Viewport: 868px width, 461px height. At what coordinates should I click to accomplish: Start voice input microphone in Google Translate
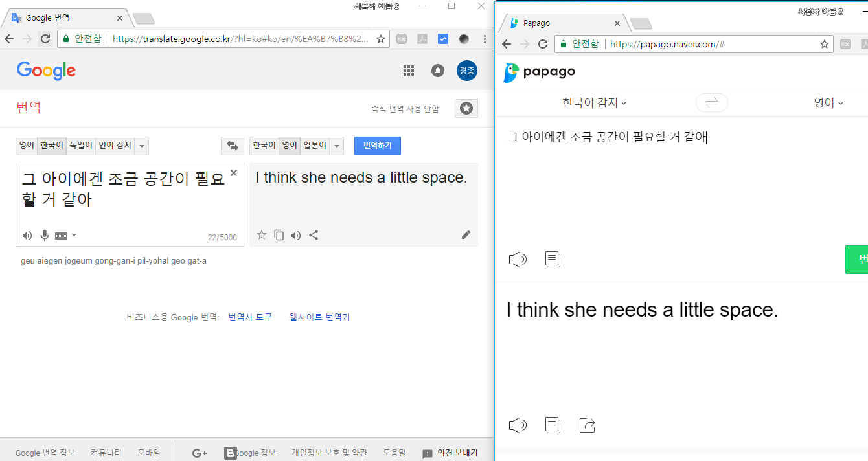pyautogui.click(x=45, y=236)
